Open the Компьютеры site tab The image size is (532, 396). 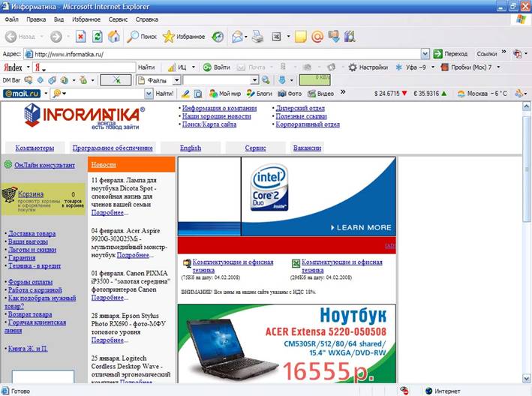coord(35,148)
